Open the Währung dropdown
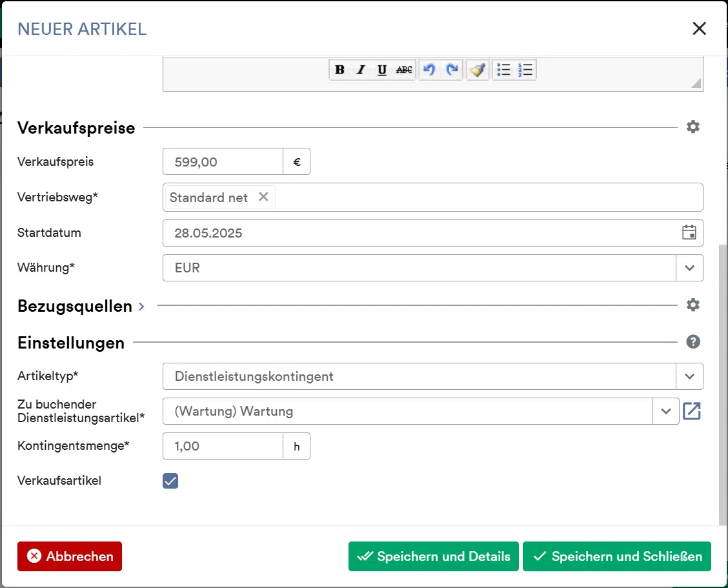 689,268
